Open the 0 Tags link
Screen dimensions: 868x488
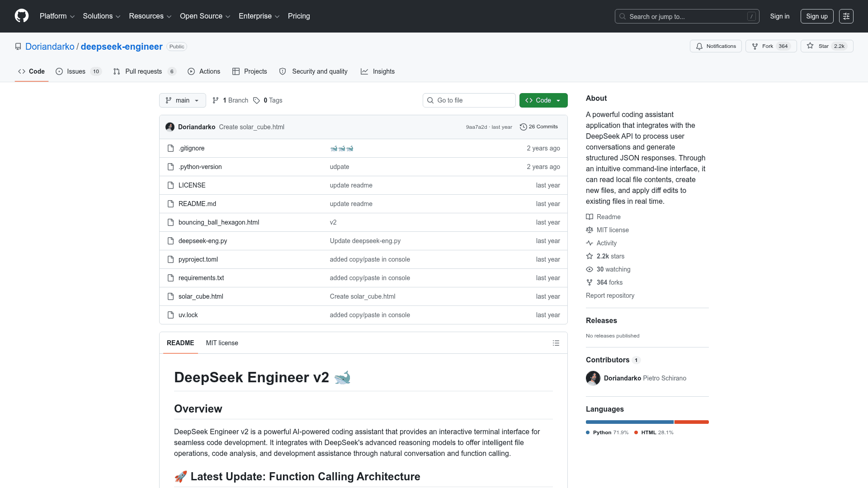(x=268, y=100)
